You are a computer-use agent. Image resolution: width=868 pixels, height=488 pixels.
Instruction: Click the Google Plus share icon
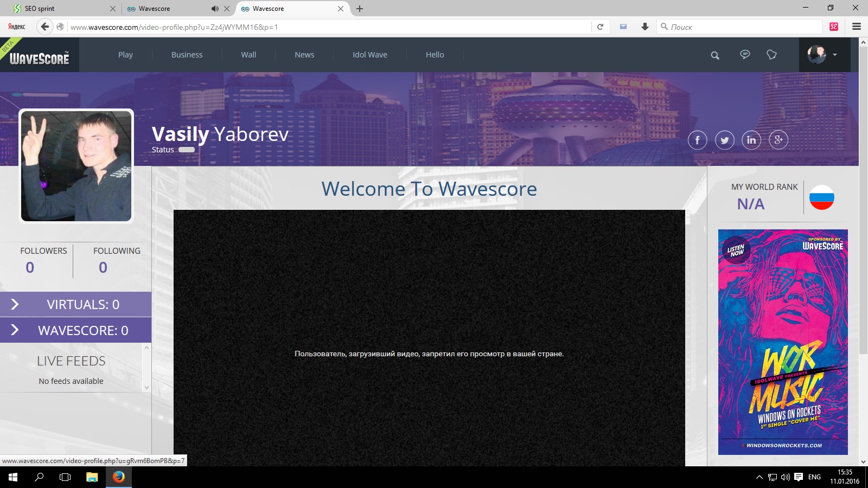tap(778, 140)
